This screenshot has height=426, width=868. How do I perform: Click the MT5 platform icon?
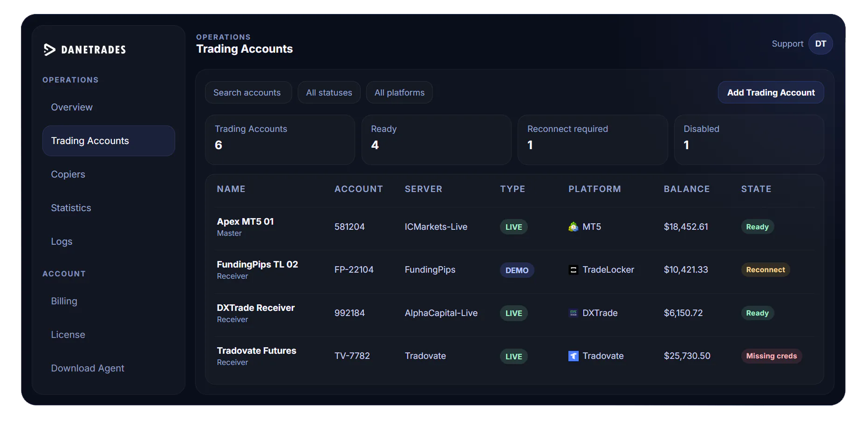pyautogui.click(x=574, y=227)
